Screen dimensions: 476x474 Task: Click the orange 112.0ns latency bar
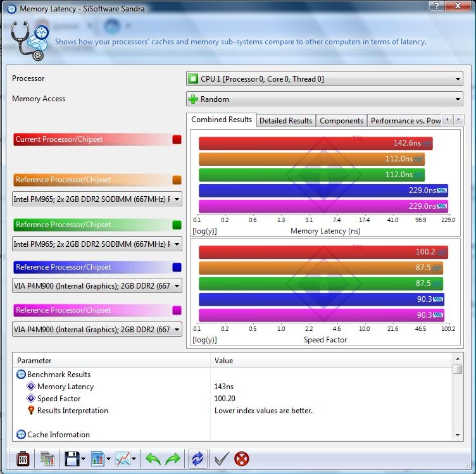pyautogui.click(x=312, y=159)
